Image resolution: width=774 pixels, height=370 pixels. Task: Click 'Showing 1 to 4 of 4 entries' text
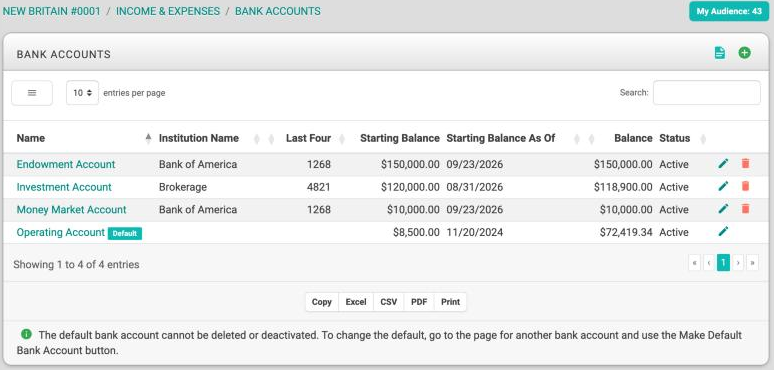pos(76,264)
